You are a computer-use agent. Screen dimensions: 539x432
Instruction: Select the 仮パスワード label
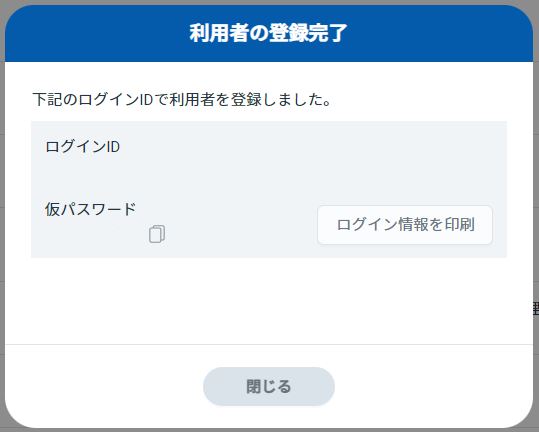[90, 209]
